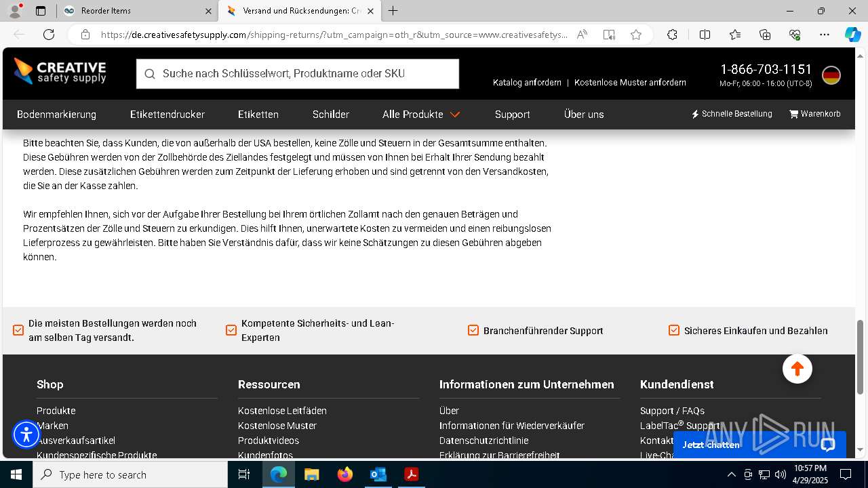This screenshot has width=868, height=488.
Task: Open the Favorites list icon
Action: coord(735,35)
